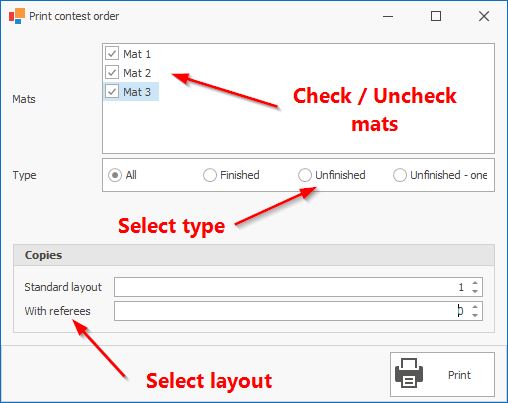
Task: Select the Mat 3 list row
Action: (131, 92)
